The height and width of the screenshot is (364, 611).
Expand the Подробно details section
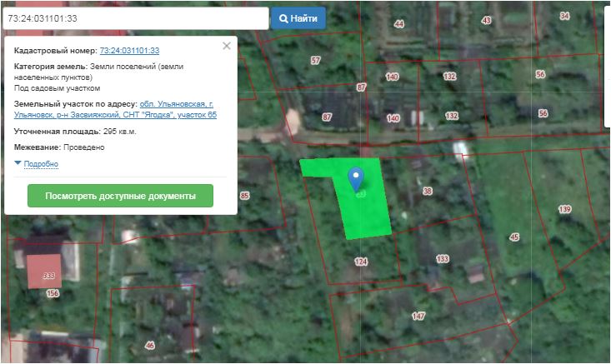[x=41, y=164]
